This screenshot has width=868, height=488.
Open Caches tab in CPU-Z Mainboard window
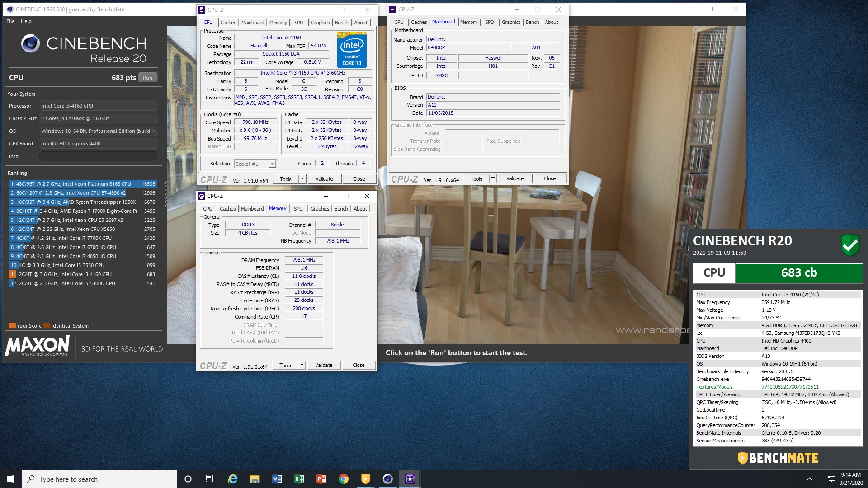pos(419,22)
